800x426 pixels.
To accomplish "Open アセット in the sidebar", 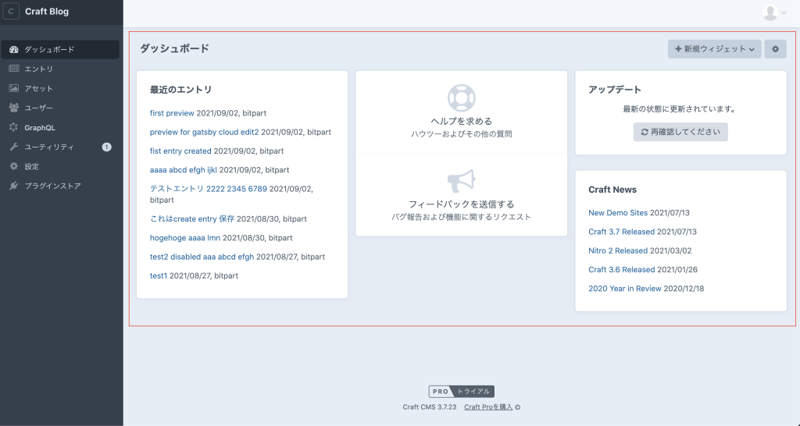I will pyautogui.click(x=39, y=88).
